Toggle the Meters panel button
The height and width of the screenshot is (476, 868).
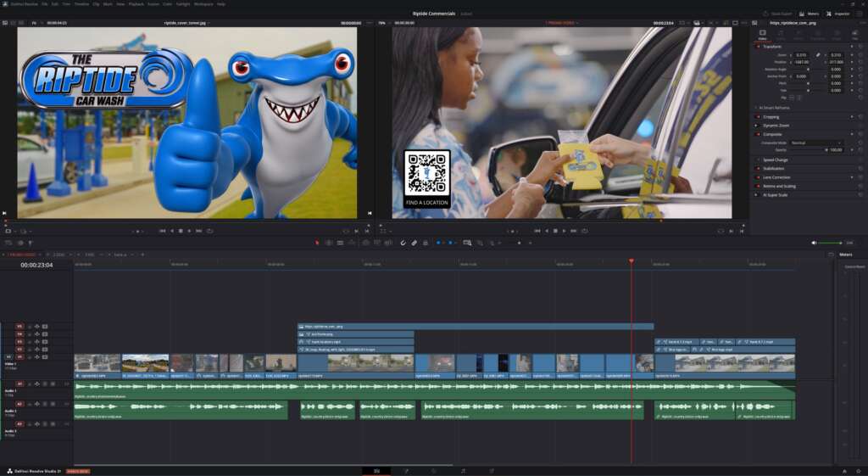point(809,14)
